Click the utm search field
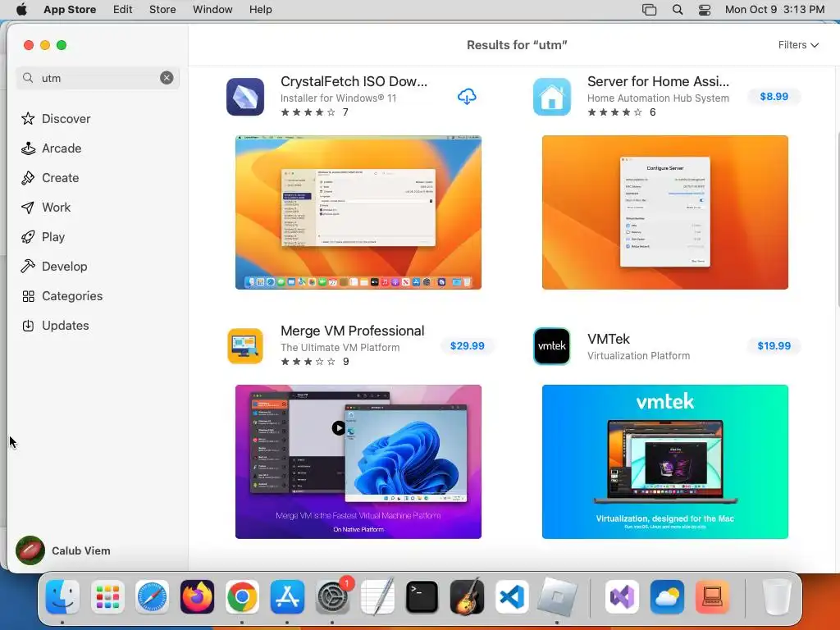 click(x=98, y=78)
